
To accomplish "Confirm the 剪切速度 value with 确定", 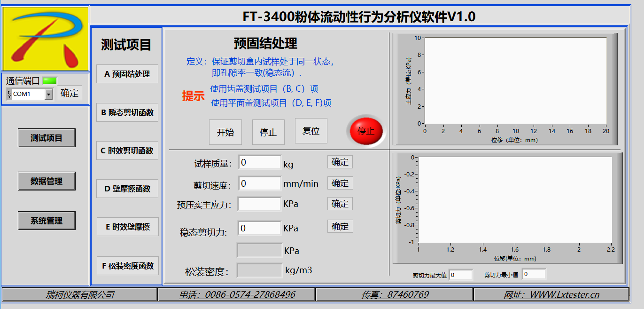I will click(x=340, y=183).
